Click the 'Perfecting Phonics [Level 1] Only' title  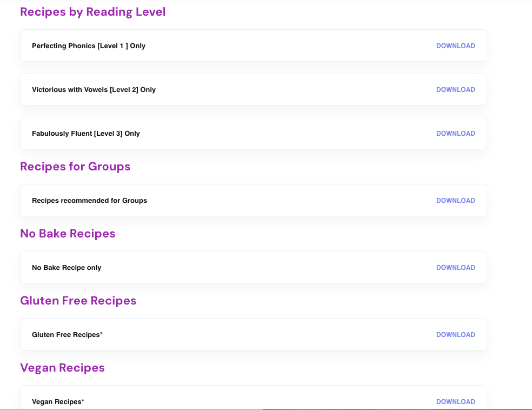(89, 46)
